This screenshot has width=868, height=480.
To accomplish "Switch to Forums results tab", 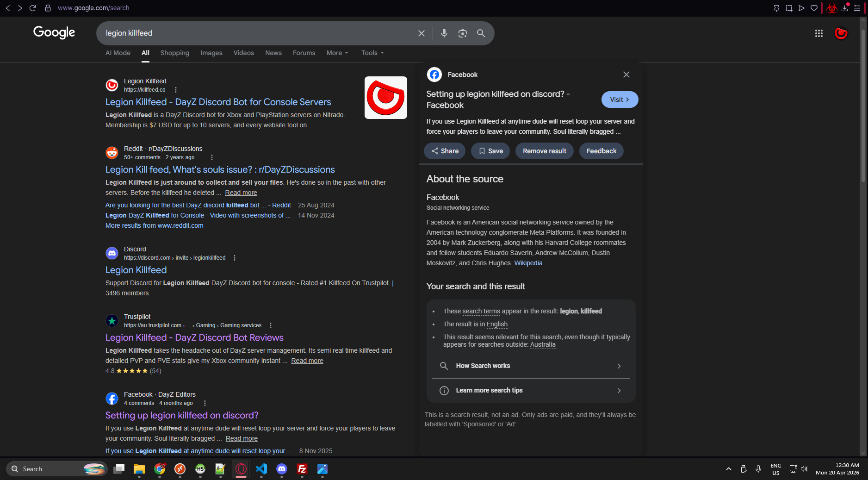I will click(304, 53).
